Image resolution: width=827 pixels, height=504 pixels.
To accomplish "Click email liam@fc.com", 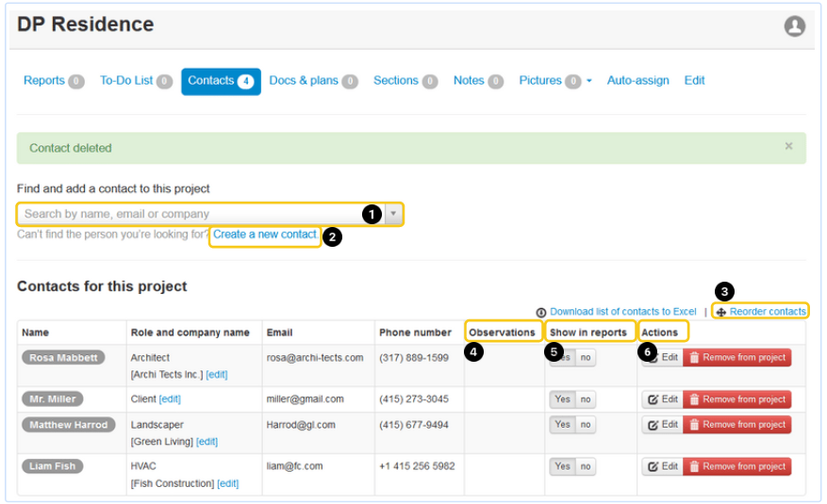I will [x=294, y=466].
